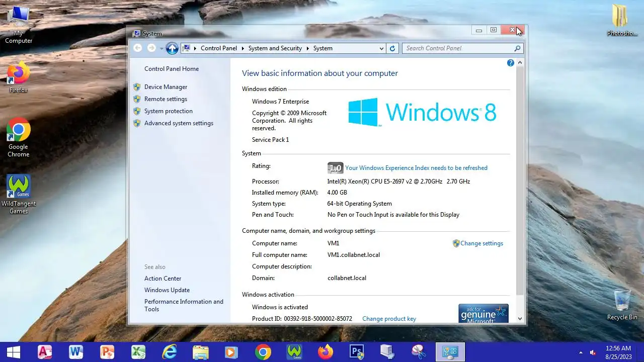The width and height of the screenshot is (644, 362).
Task: Refresh the Windows Experience Index link
Action: 416,168
